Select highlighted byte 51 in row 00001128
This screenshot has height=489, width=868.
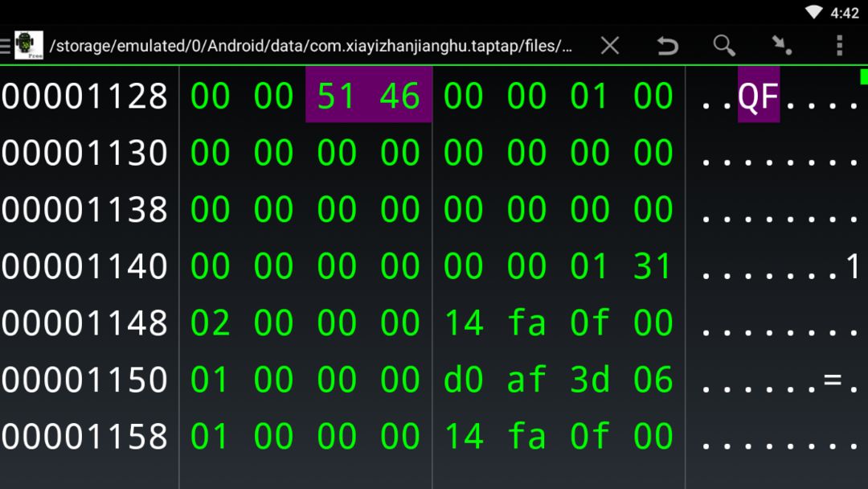click(336, 96)
